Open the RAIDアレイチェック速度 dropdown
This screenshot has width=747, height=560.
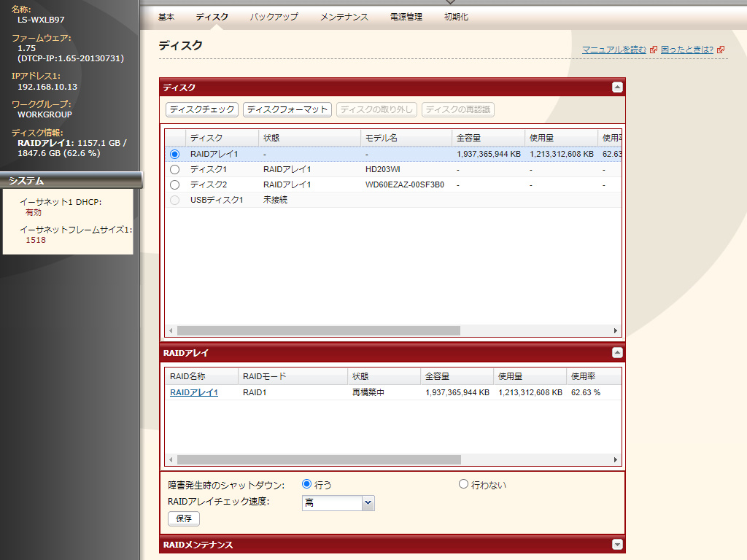pos(368,503)
